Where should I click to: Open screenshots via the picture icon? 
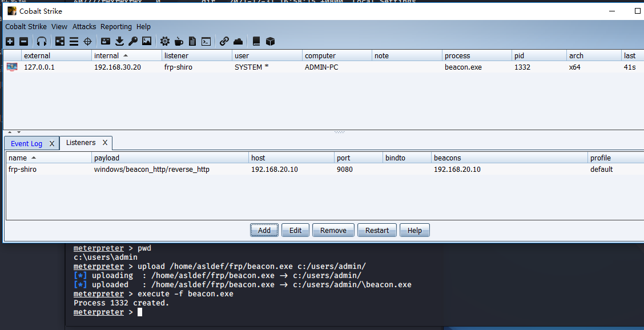(x=147, y=41)
